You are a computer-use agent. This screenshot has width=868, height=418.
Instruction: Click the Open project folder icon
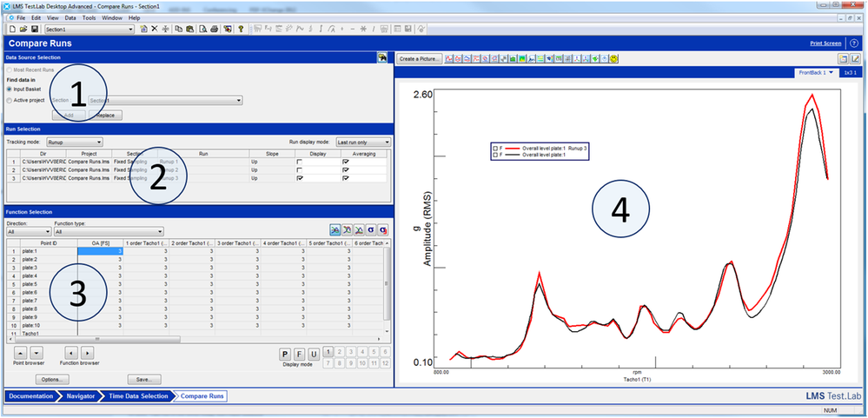[23, 29]
